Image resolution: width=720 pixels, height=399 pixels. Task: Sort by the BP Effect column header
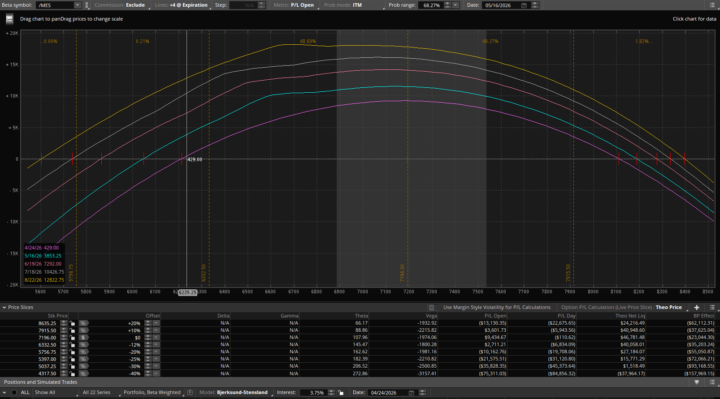click(703, 316)
